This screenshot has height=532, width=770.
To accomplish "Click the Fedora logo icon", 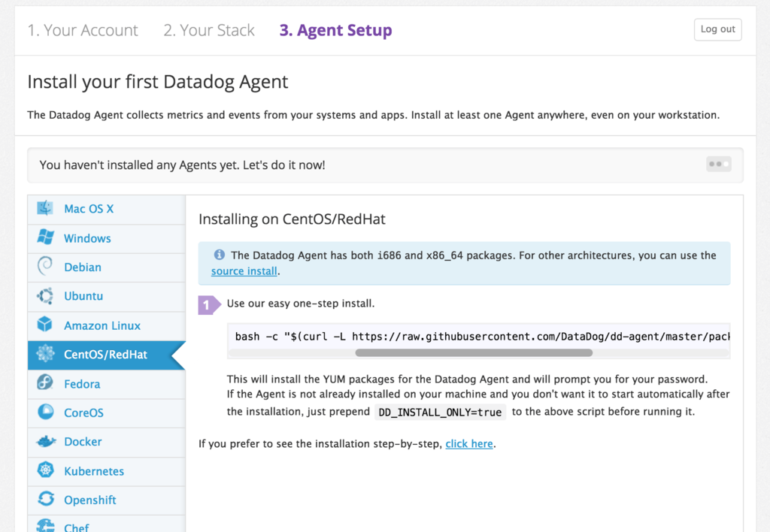I will 45,383.
